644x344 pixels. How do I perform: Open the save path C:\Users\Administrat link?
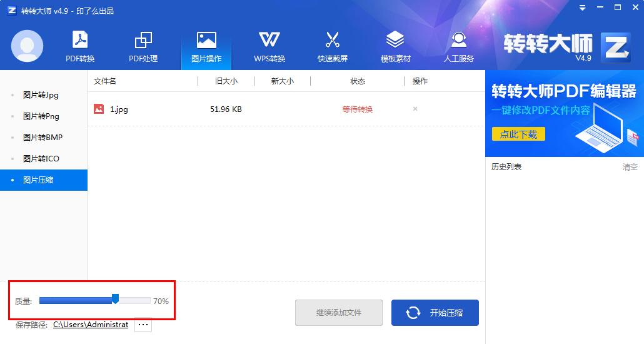click(x=91, y=325)
